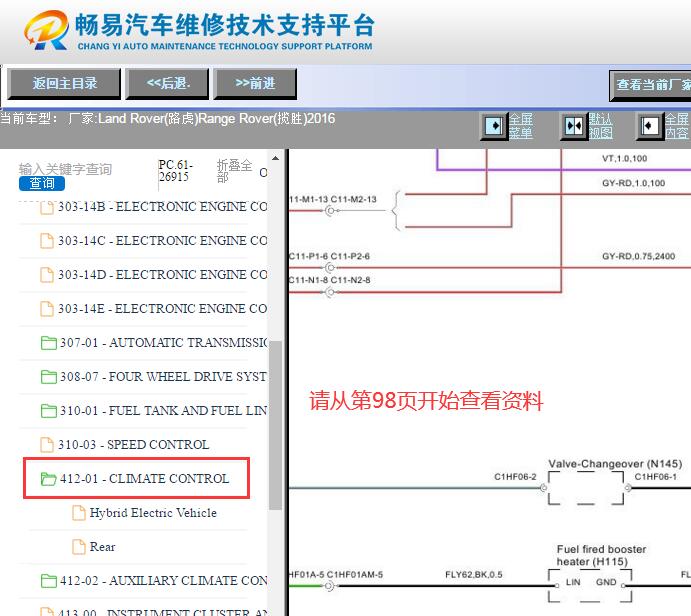Viewport: 691px width, 616px height.
Task: Go forward with the >>前进 button
Action: click(255, 83)
